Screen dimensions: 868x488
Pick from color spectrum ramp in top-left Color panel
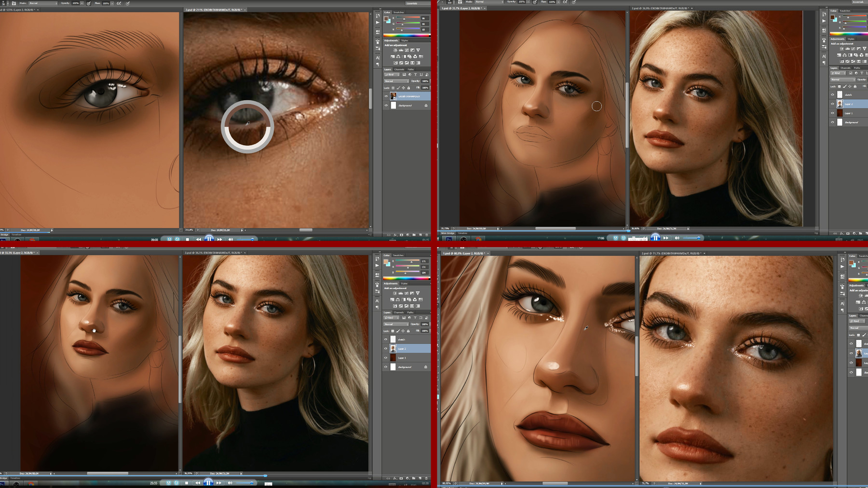pos(407,36)
